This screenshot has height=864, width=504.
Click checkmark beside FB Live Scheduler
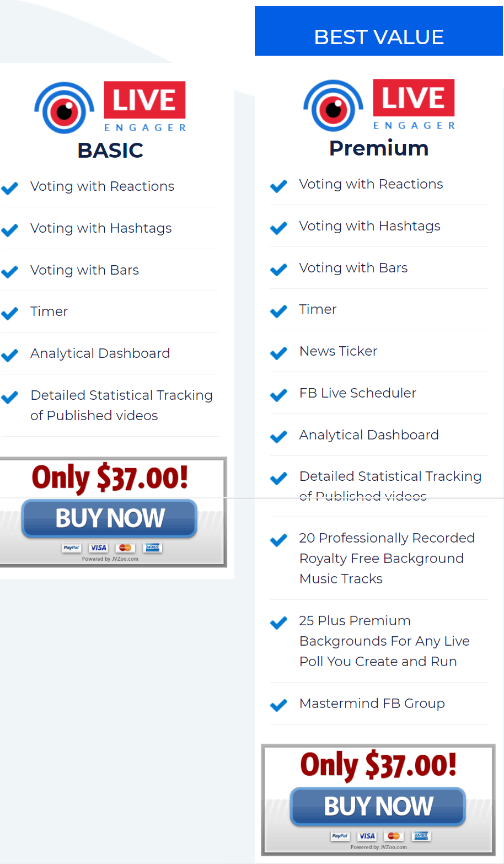tap(279, 394)
